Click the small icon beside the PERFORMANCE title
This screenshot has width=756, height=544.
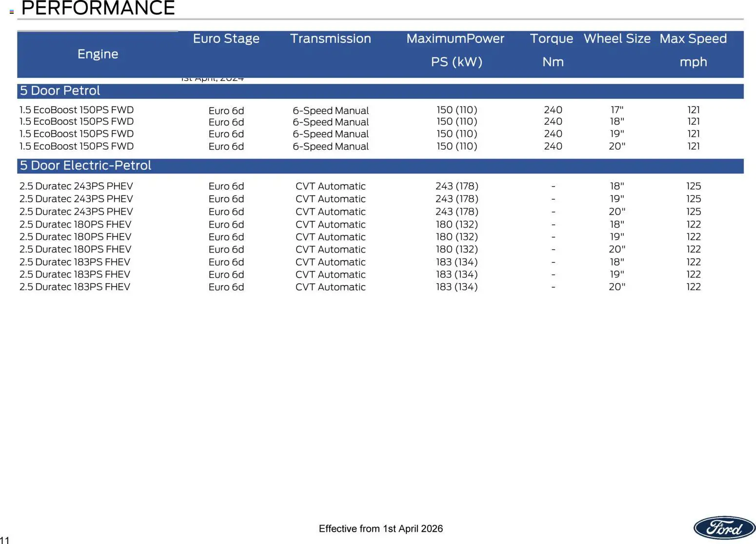point(12,12)
